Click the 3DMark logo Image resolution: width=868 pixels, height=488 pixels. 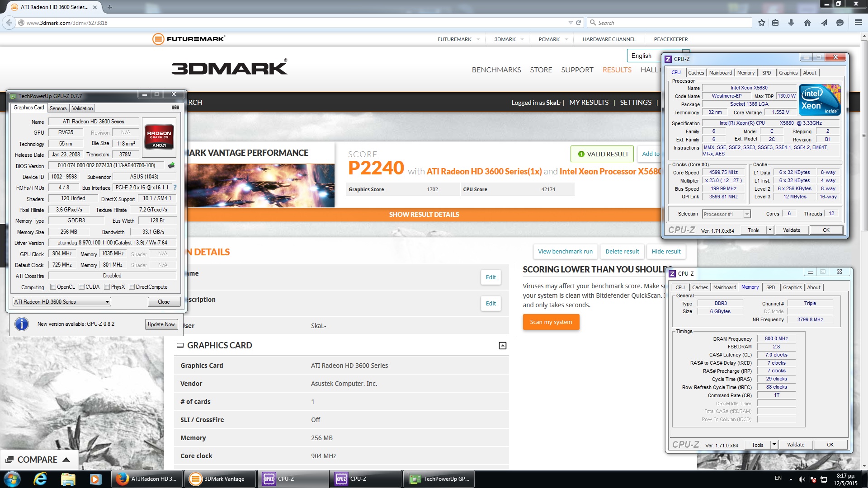point(229,67)
